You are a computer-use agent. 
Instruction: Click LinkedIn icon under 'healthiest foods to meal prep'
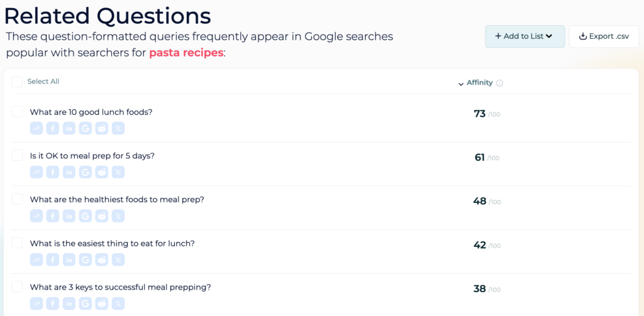pyautogui.click(x=69, y=216)
